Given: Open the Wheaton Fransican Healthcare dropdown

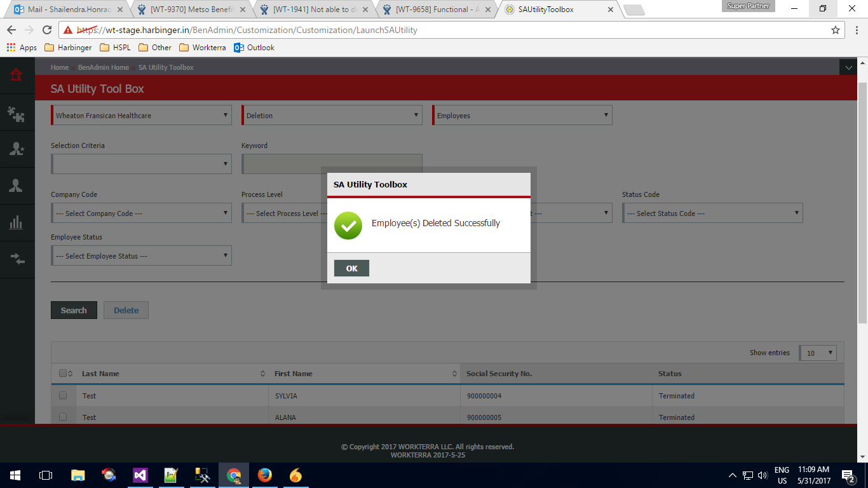Looking at the screenshot, I should 141,116.
